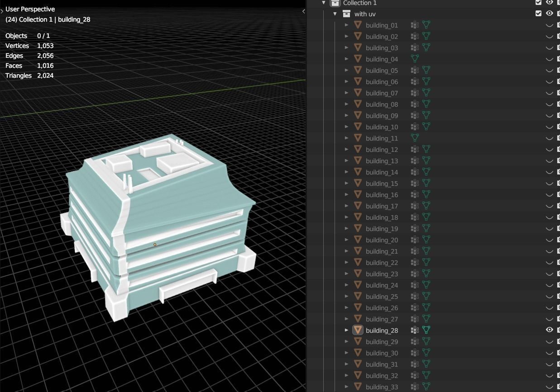
Task: Select building_29 in the outliner
Action: pyautogui.click(x=382, y=342)
